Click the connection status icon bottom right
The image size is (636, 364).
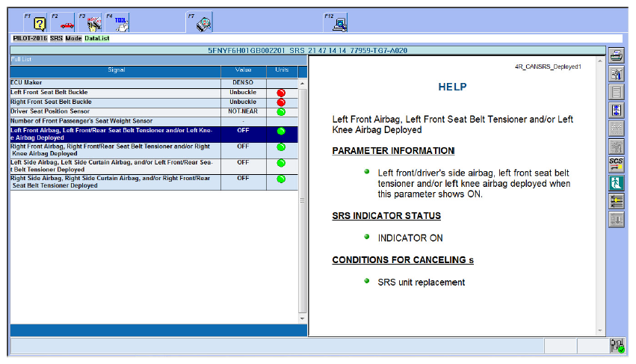[617, 346]
